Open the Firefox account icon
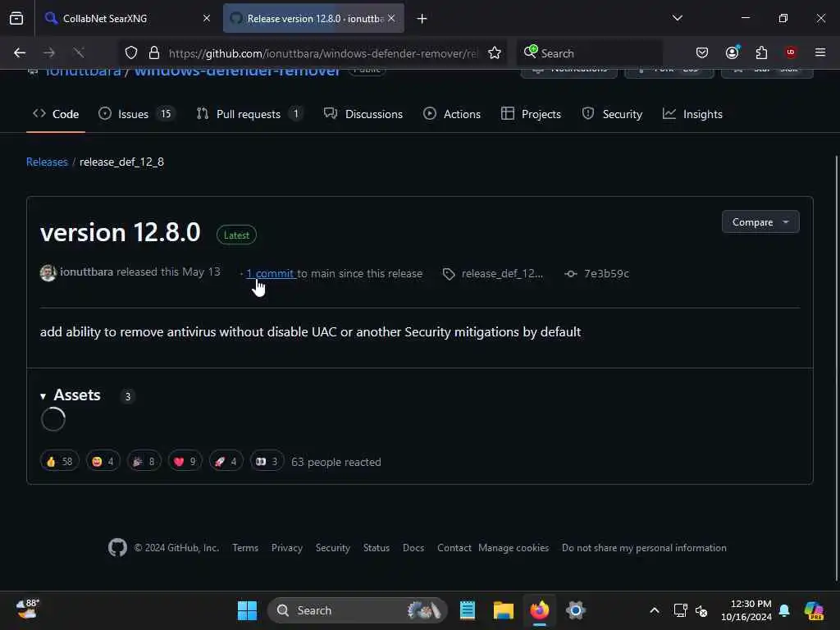The height and width of the screenshot is (630, 840). tap(732, 52)
